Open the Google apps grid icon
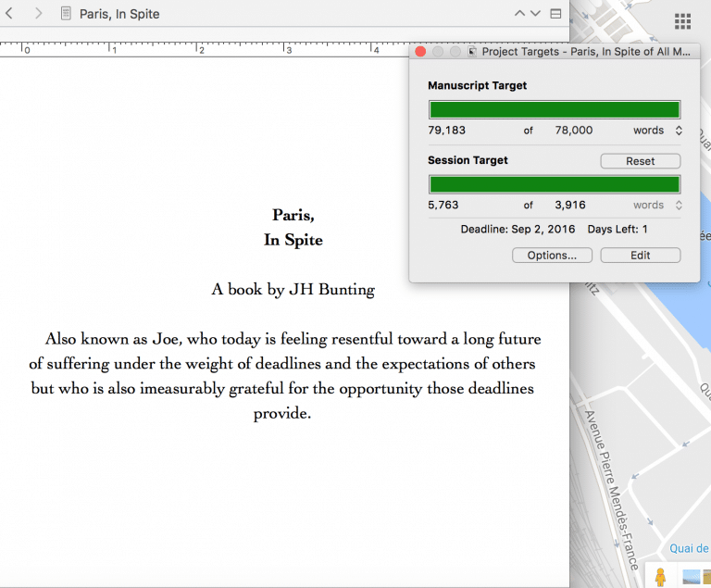Screen dimensions: 711x588 coord(682,21)
